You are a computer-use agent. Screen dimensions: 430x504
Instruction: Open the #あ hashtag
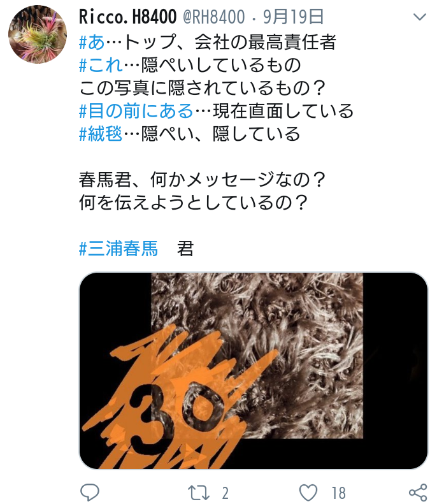[x=92, y=42]
